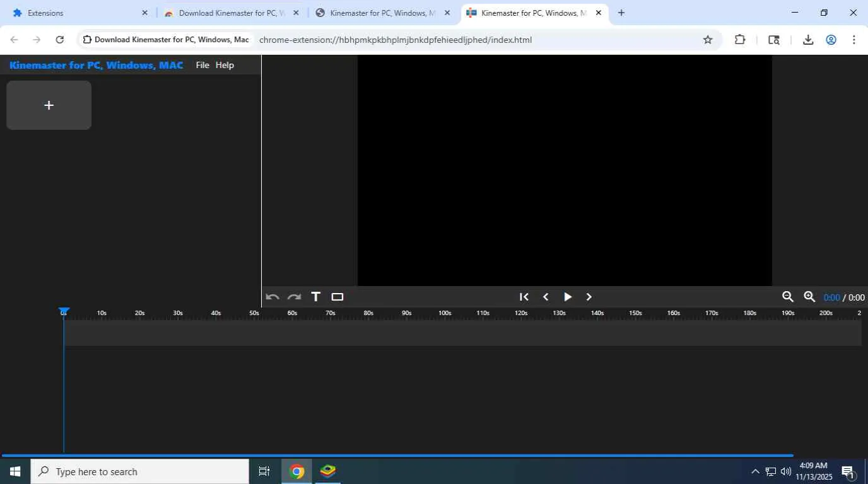Show hidden system tray icons
The image size is (868, 484).
point(755,471)
